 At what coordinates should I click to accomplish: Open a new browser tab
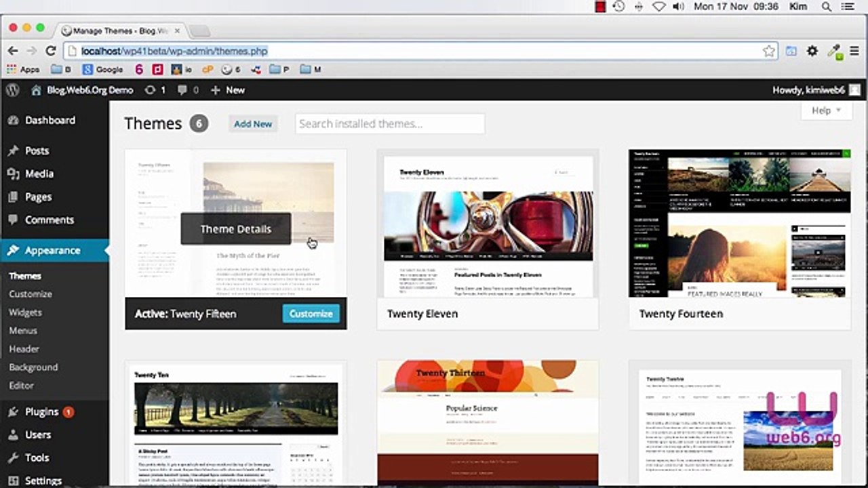(x=199, y=30)
